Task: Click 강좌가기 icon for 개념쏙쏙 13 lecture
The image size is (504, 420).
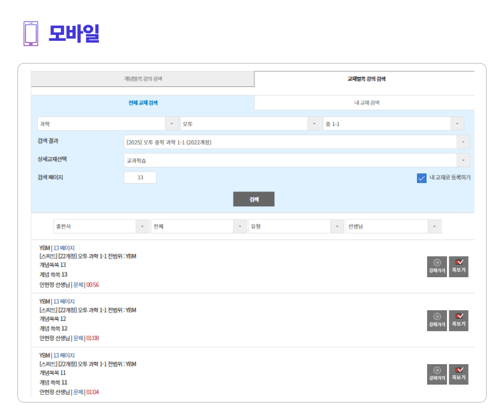Action: [437, 266]
